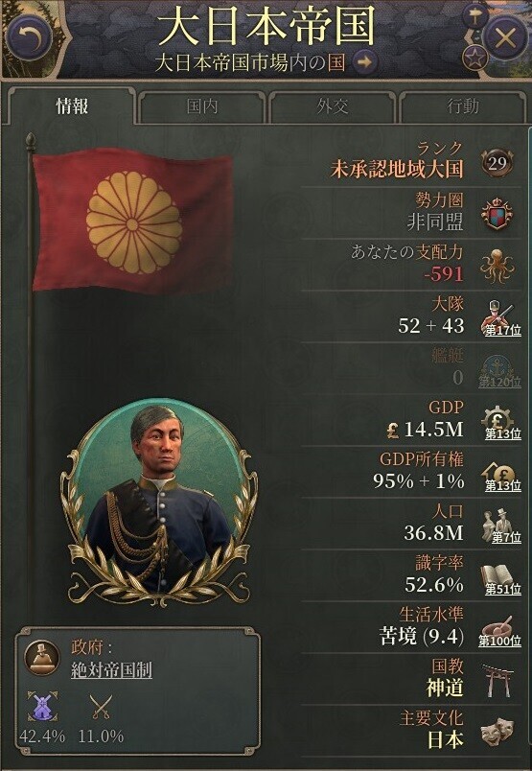Click the 勢力圏 power bloc shield icon
Viewport: 532px width, 771px height.
coord(497,215)
